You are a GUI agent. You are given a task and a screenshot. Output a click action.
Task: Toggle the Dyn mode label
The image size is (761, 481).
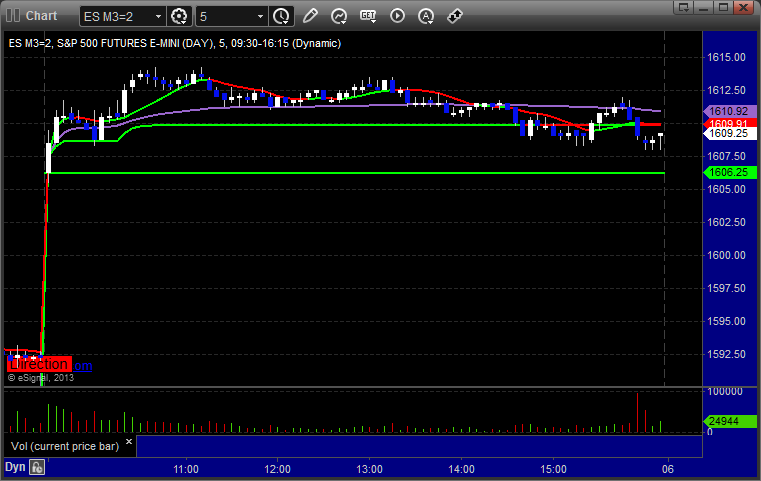click(x=15, y=467)
